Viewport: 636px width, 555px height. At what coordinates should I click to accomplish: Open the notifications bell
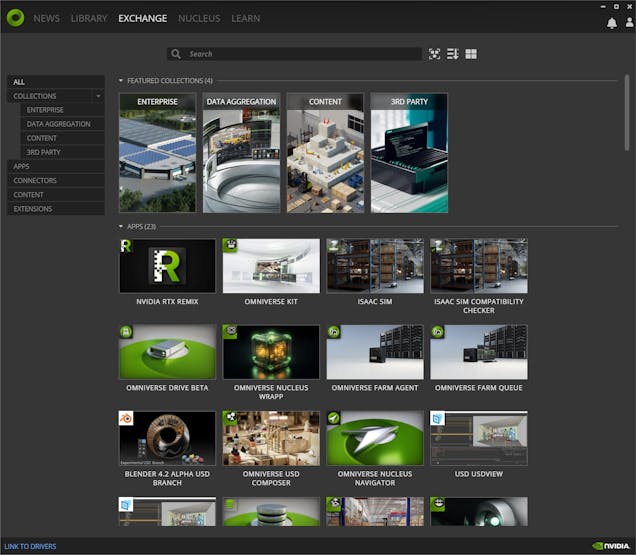click(612, 23)
